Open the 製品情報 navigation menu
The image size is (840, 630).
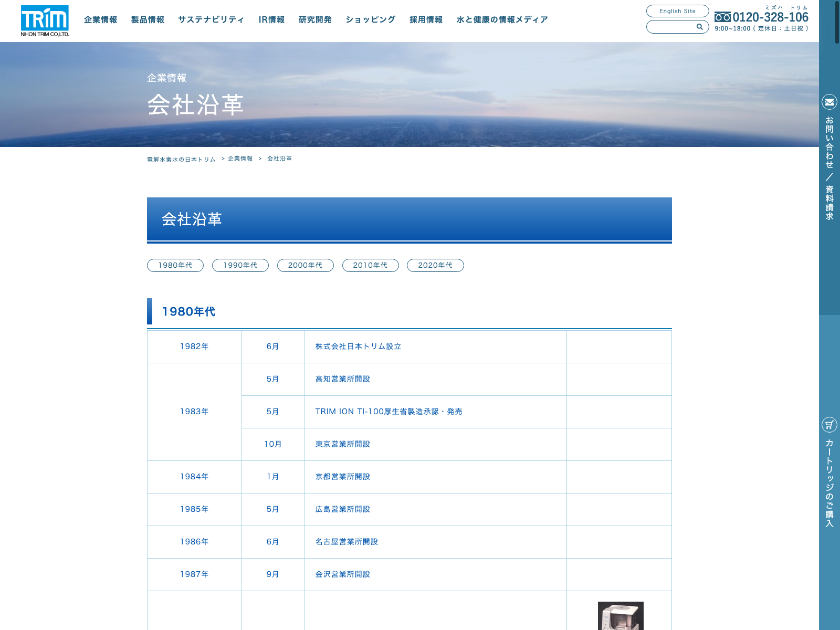[x=148, y=20]
